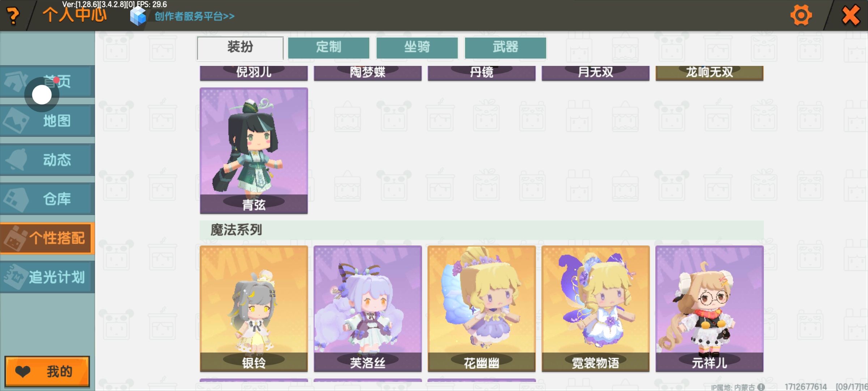Switch to the 定制 tab

[329, 47]
